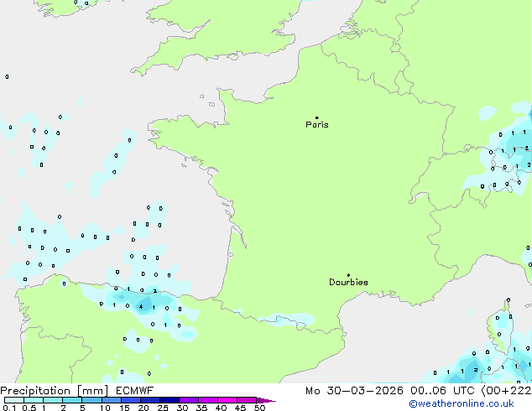Click the 'Precipitation [mm]' legend title

[55, 391]
